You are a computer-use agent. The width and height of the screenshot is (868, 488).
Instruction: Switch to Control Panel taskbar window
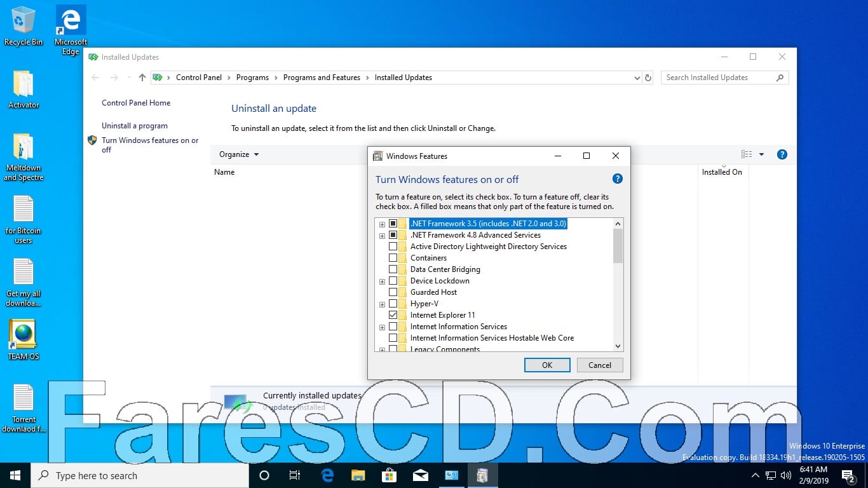(451, 475)
